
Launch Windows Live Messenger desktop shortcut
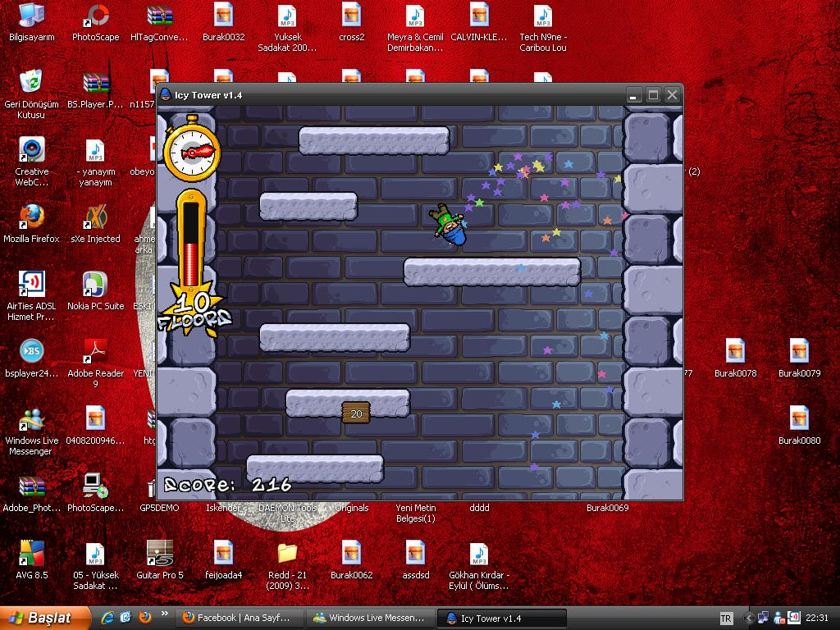tap(32, 431)
